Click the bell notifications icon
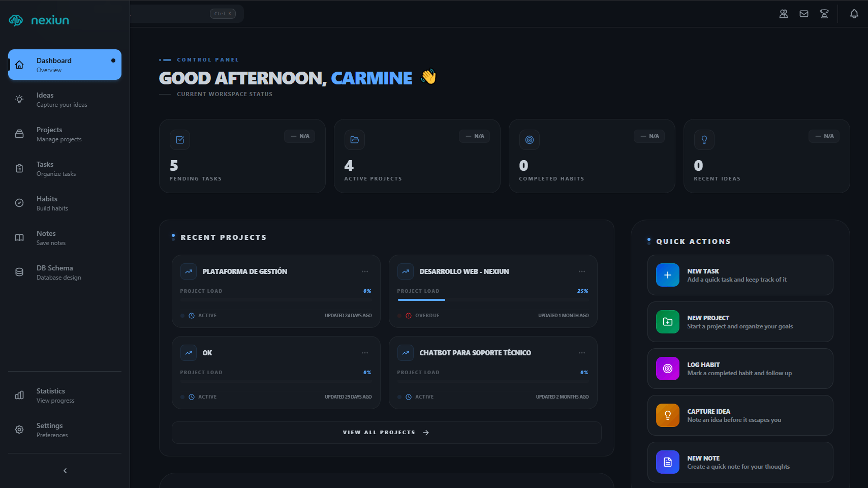 point(854,14)
